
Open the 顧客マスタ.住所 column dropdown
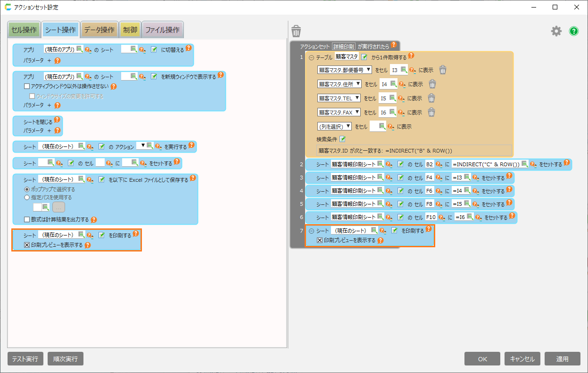(x=340, y=84)
